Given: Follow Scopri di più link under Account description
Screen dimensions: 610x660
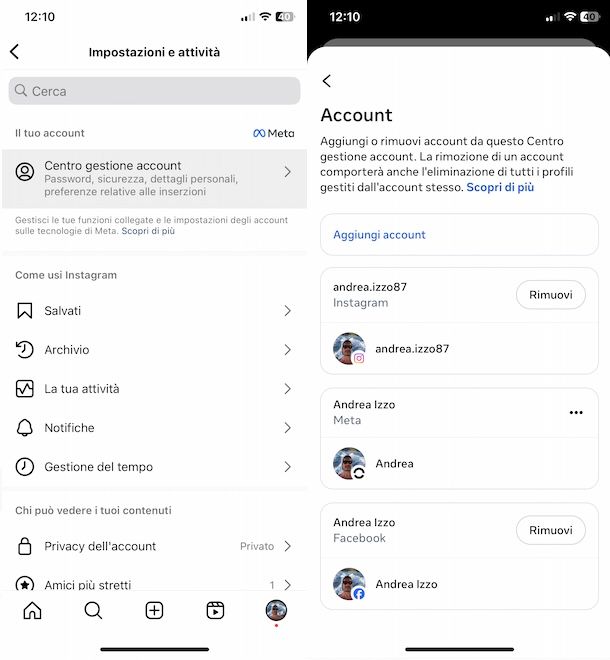Looking at the screenshot, I should click(x=500, y=187).
